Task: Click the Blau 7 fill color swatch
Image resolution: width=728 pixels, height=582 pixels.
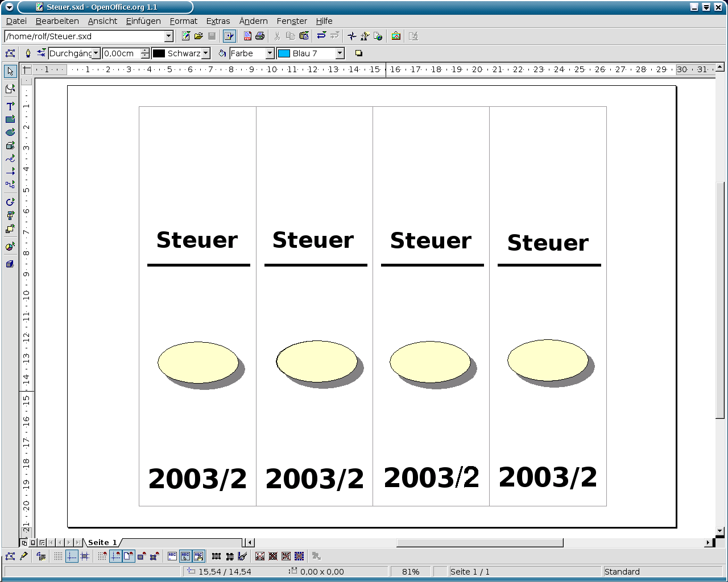Action: [284, 53]
